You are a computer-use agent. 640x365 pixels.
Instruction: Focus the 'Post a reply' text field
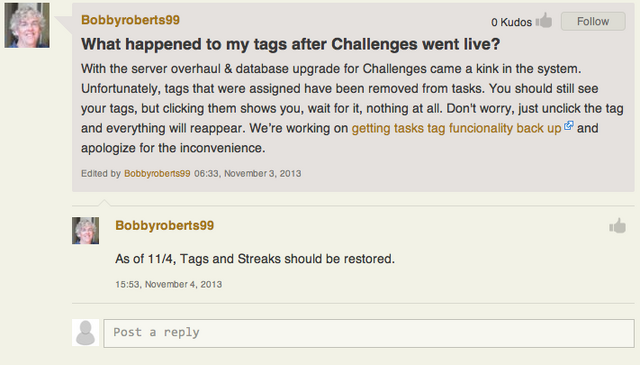pyautogui.click(x=369, y=333)
